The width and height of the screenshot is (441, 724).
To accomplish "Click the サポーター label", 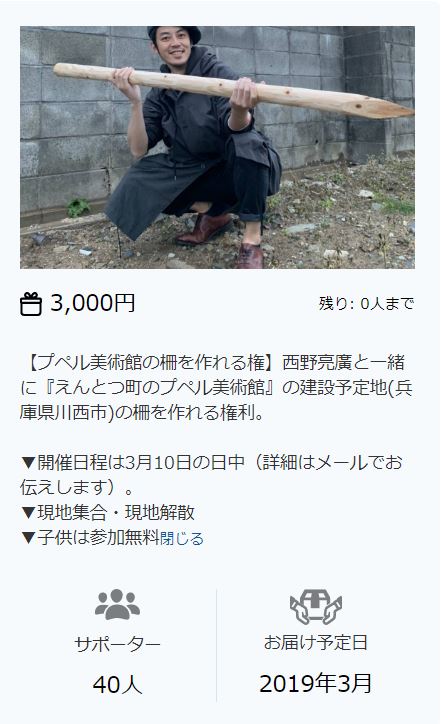I will 117,644.
